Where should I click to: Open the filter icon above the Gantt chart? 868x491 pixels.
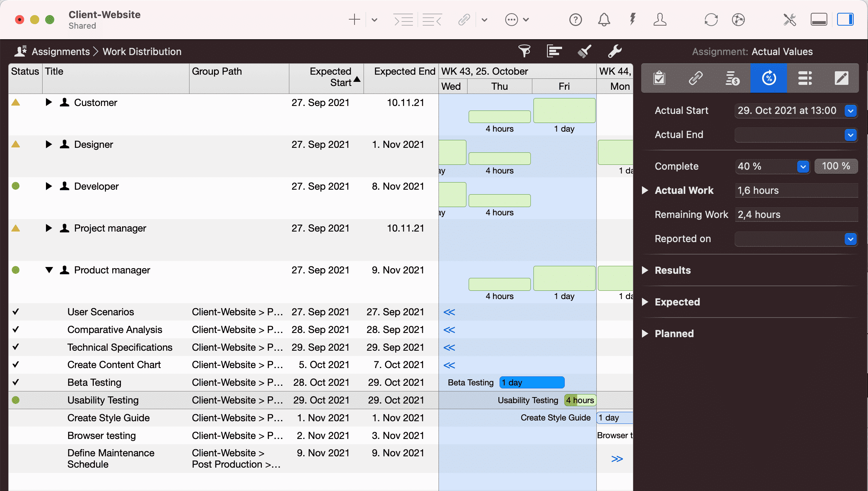point(525,51)
